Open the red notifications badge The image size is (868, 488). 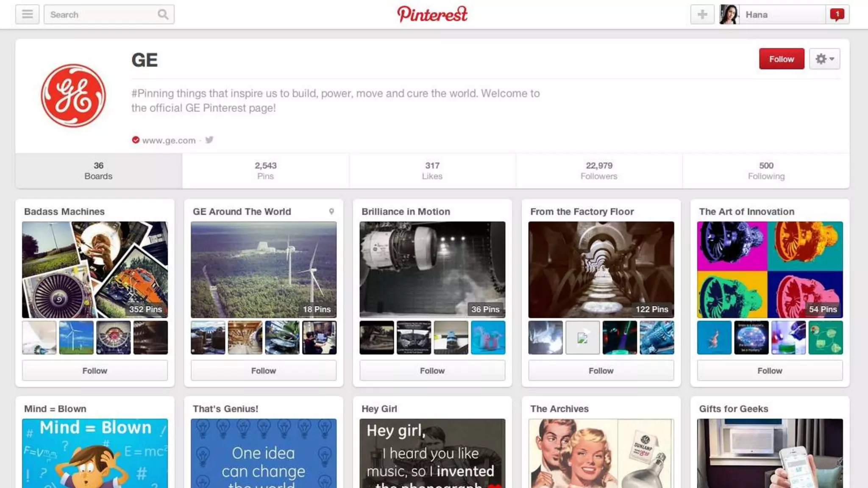[837, 14]
